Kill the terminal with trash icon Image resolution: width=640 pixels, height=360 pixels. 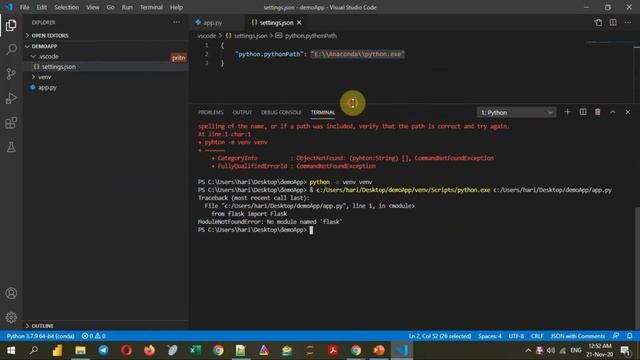598,112
